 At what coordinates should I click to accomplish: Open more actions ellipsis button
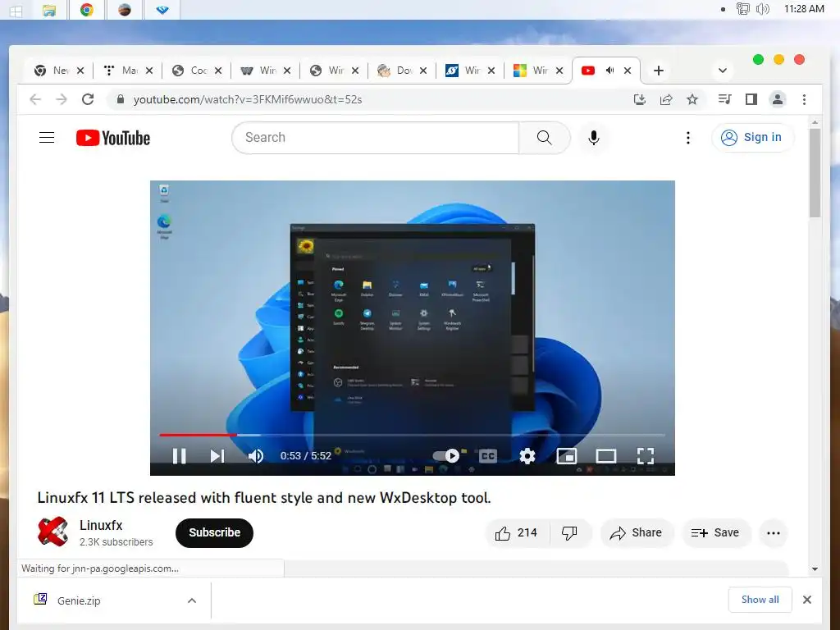pyautogui.click(x=773, y=532)
